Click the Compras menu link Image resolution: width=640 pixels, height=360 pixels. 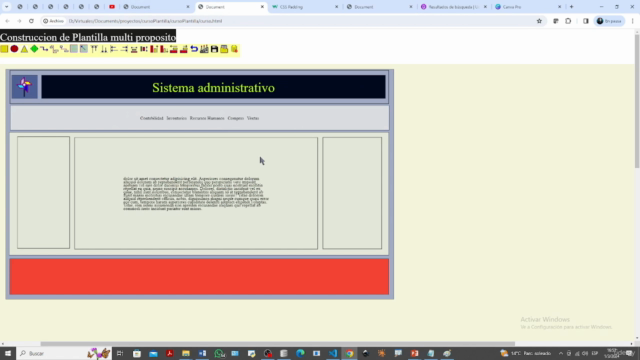(236, 118)
